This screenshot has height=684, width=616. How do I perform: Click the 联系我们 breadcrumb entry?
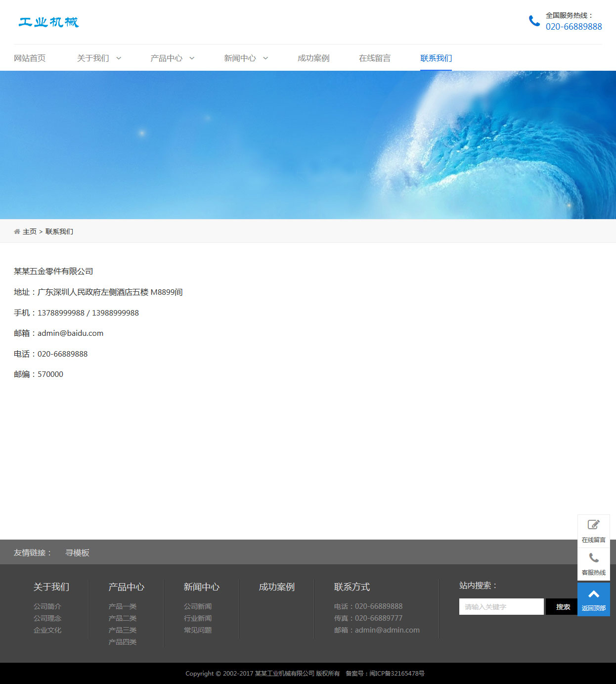point(59,231)
